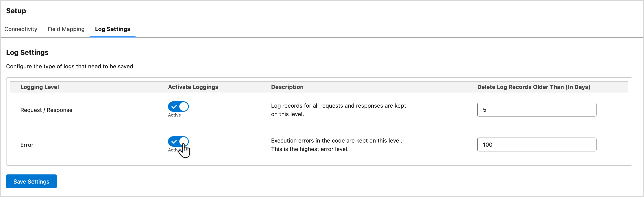644x197 pixels.
Task: Disable the Request / Response logging toggle
Action: point(178,107)
